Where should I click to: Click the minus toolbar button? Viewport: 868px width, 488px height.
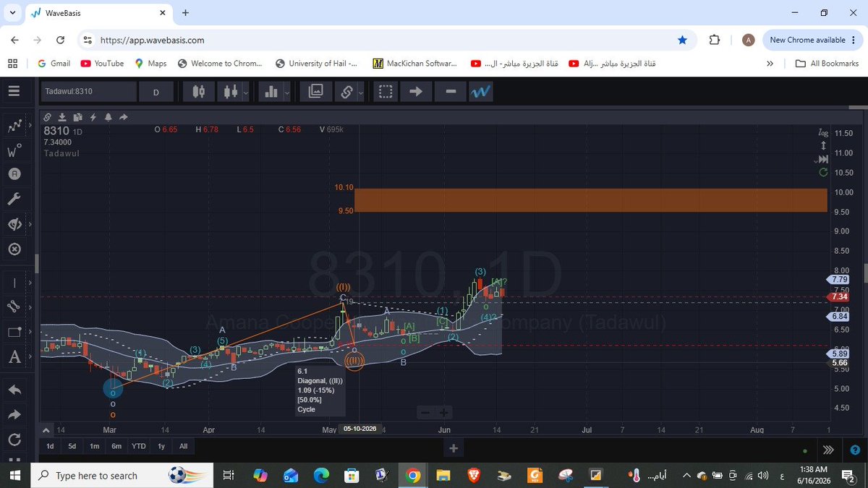451,92
